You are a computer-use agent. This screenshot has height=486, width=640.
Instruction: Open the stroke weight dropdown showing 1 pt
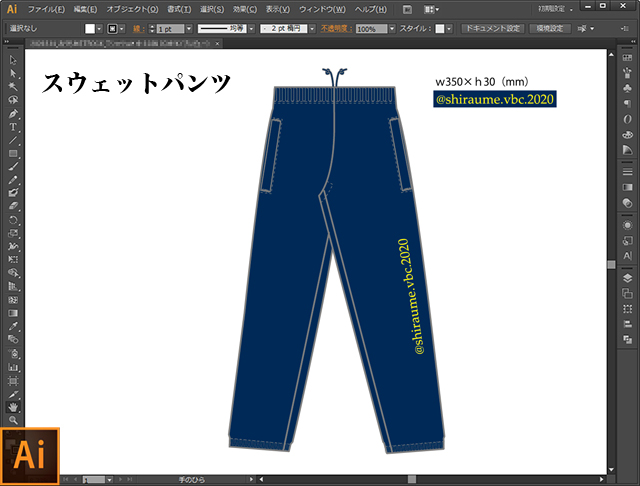tap(171, 29)
